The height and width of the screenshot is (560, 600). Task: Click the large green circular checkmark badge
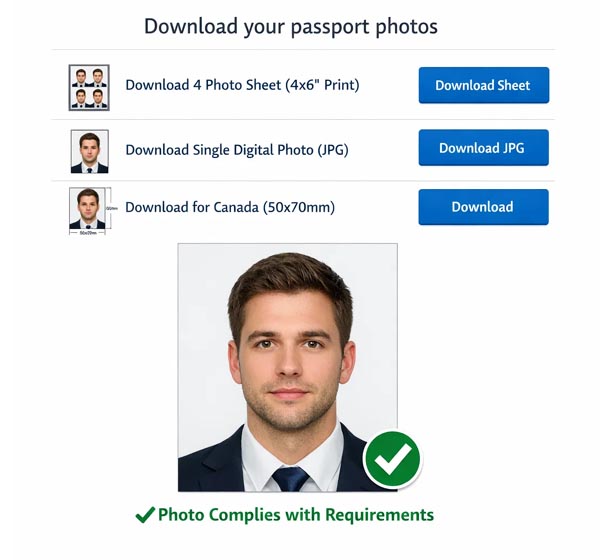click(392, 460)
